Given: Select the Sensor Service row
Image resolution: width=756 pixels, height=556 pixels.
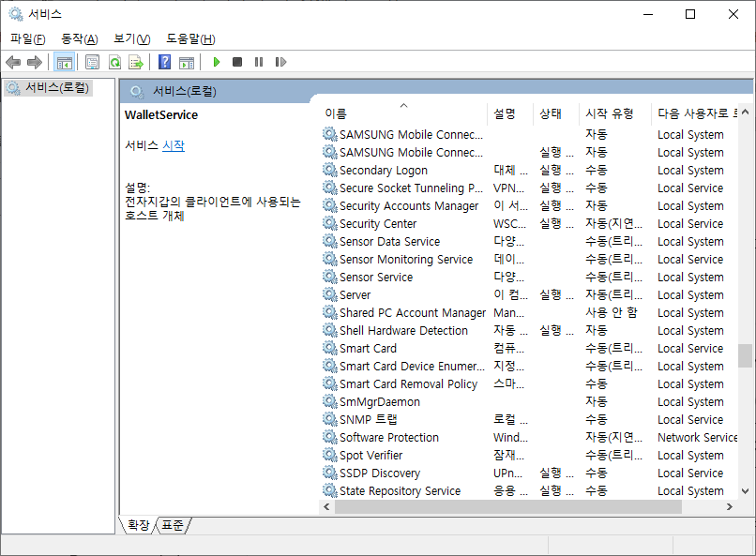Looking at the screenshot, I should (529, 277).
